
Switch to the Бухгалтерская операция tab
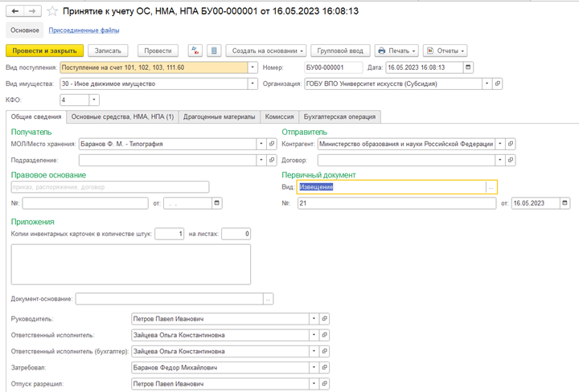tap(339, 117)
